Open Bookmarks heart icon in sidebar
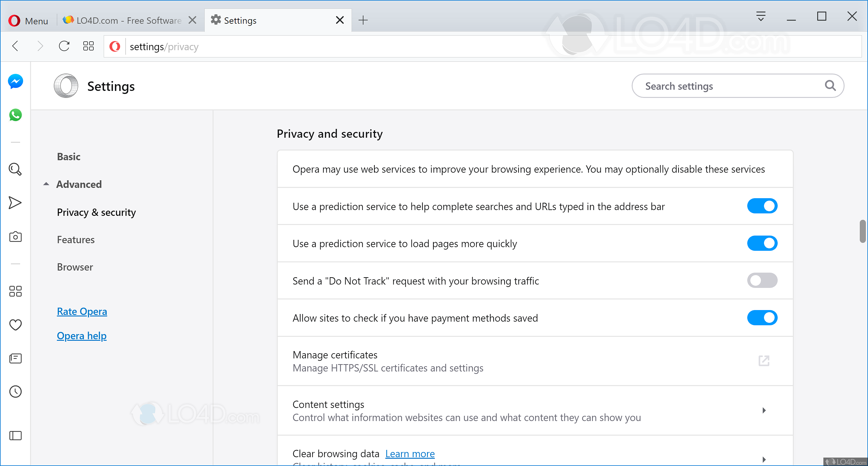Viewport: 868px width, 466px height. [x=16, y=325]
